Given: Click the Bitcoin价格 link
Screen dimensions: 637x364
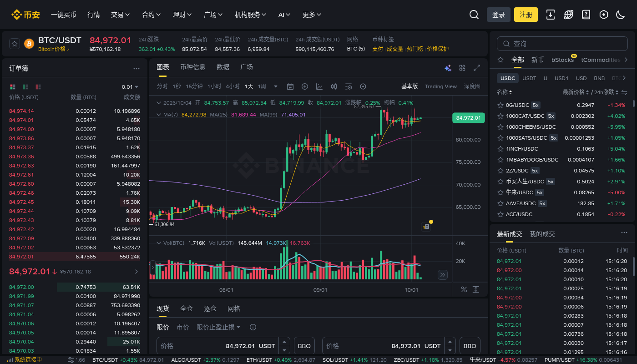Looking at the screenshot, I should 54,49.
